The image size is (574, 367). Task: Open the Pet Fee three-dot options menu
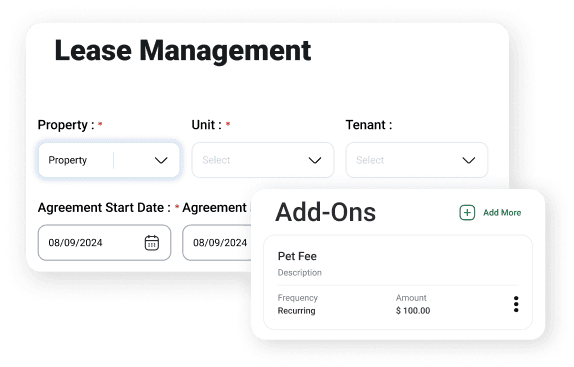516,304
